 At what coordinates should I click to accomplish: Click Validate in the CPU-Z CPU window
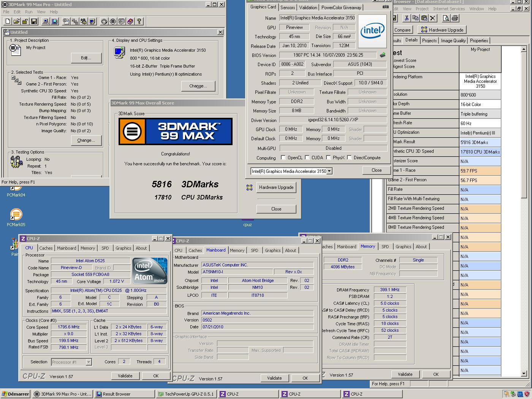coord(125,376)
